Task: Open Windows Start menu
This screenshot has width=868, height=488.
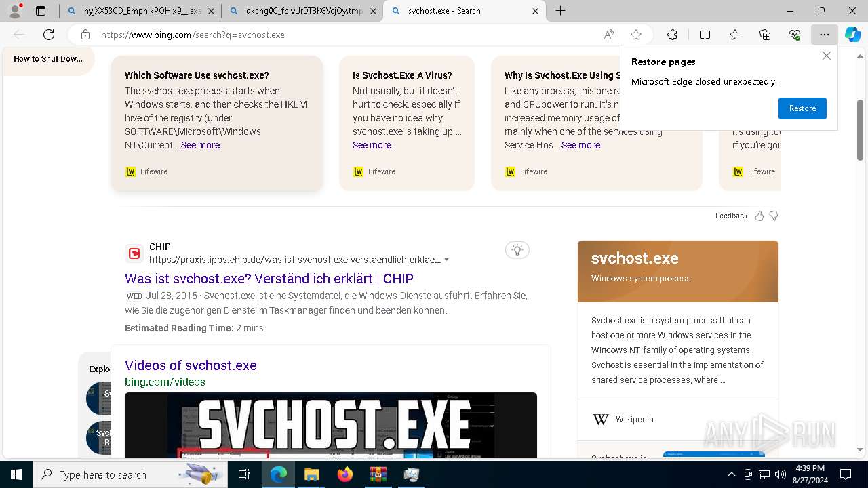Action: click(x=16, y=474)
